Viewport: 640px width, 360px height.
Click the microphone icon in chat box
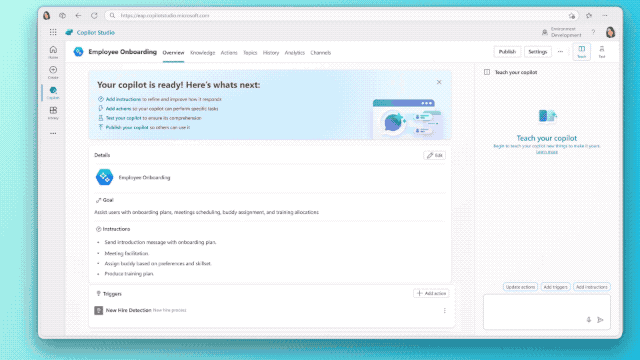[x=589, y=320]
